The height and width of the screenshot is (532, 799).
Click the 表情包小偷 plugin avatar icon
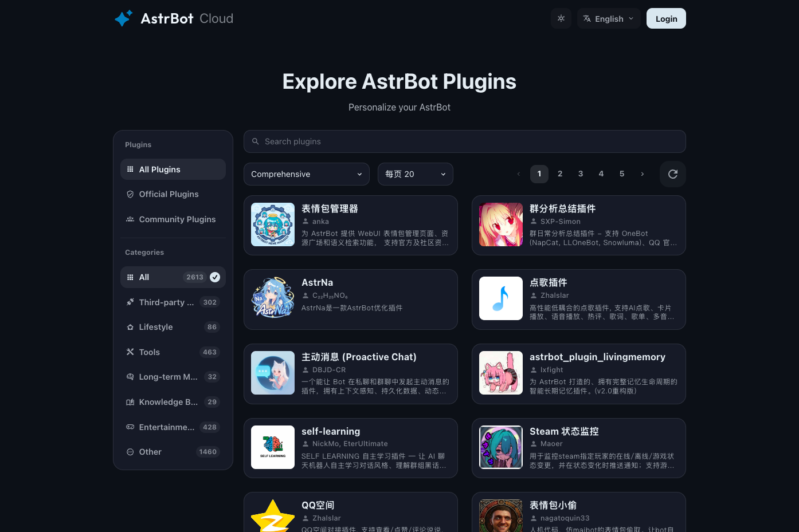coord(501,515)
